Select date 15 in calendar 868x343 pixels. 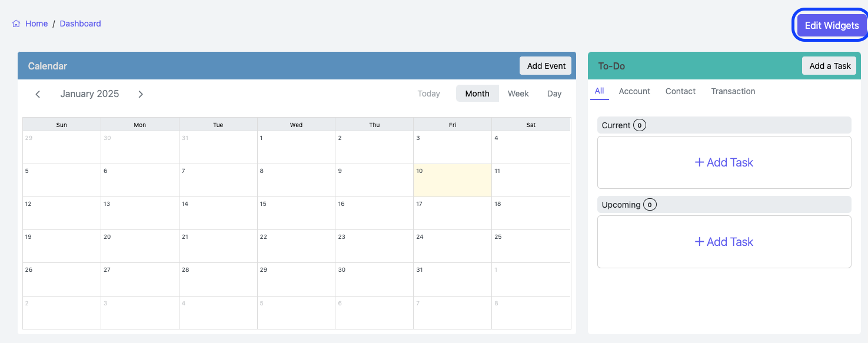[296, 213]
